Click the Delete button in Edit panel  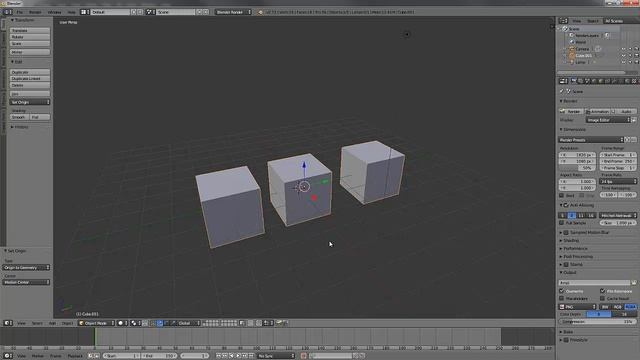point(30,85)
